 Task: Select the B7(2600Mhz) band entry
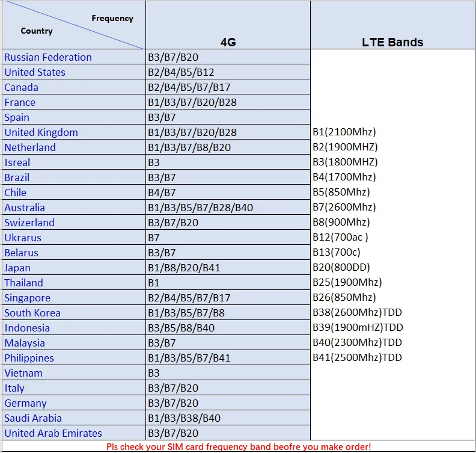pos(344,207)
